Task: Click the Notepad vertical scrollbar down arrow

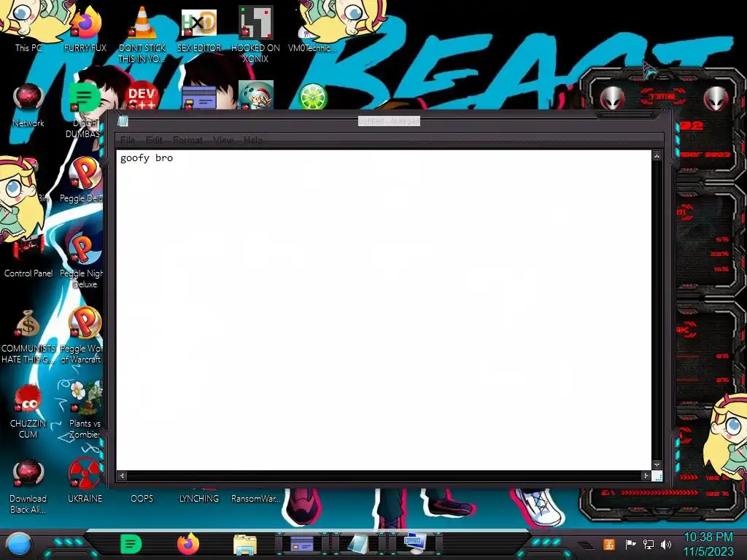Action: (x=657, y=464)
